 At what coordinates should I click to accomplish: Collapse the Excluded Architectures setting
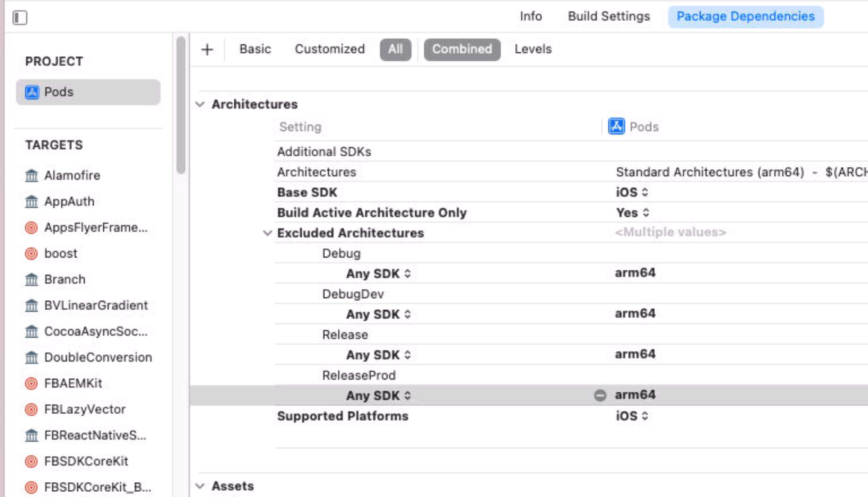(267, 233)
